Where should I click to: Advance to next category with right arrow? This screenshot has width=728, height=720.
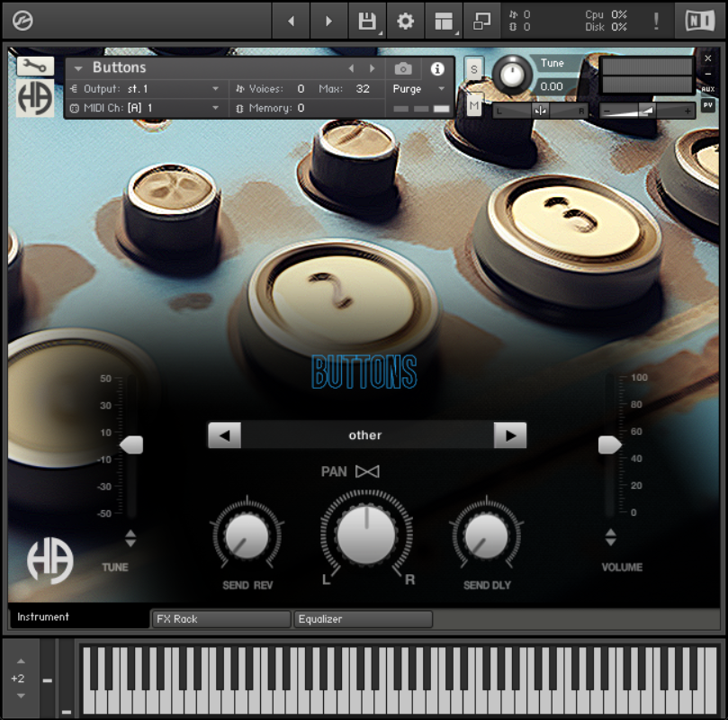coord(511,435)
